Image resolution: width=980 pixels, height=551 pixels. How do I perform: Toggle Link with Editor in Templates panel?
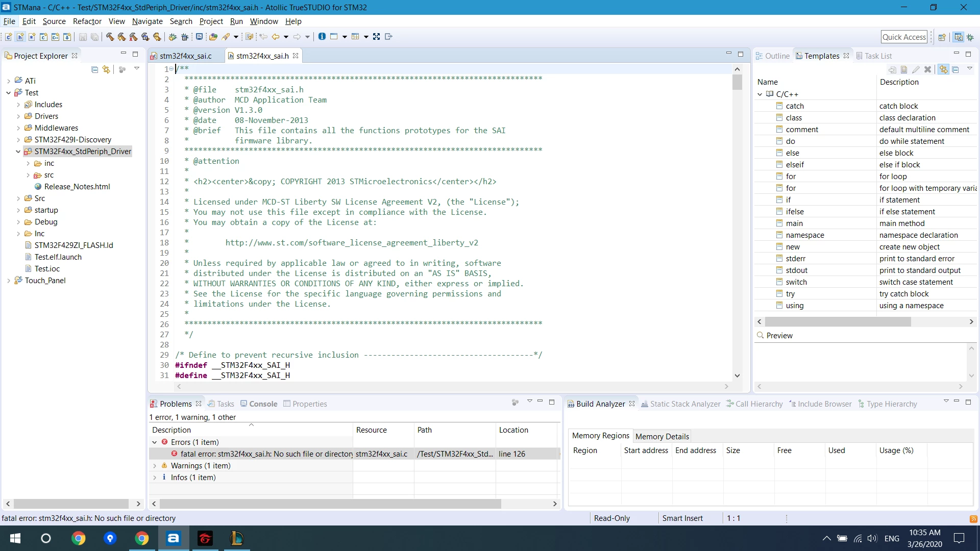943,69
